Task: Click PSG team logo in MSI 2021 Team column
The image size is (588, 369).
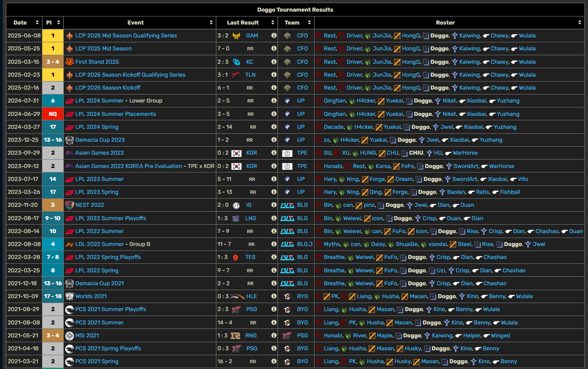Action: point(287,336)
